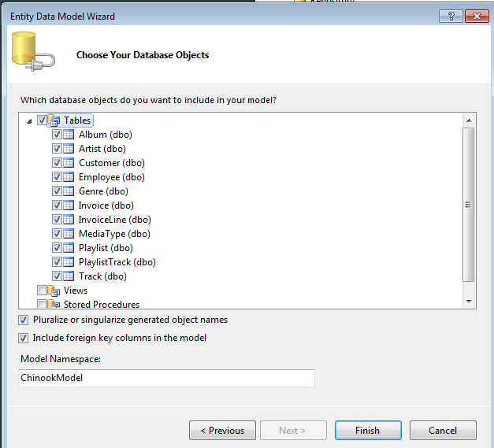Uncheck the Playlist (dbo) checkbox

pyautogui.click(x=57, y=248)
